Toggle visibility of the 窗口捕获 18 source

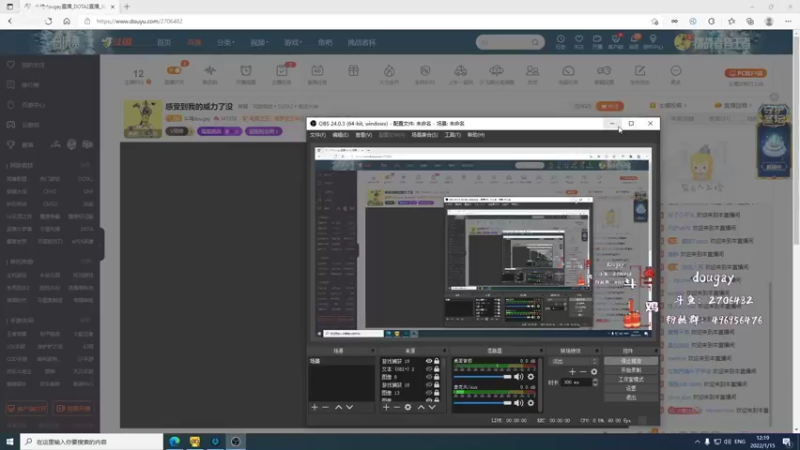coord(429,385)
